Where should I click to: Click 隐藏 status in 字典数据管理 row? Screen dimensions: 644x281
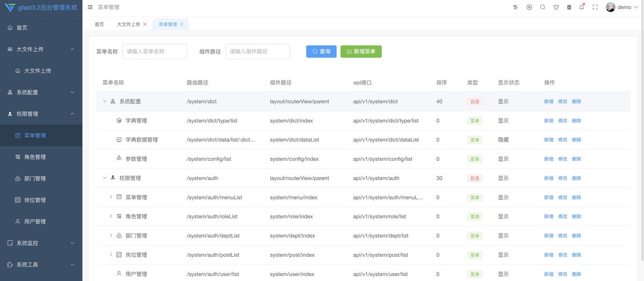pos(503,140)
